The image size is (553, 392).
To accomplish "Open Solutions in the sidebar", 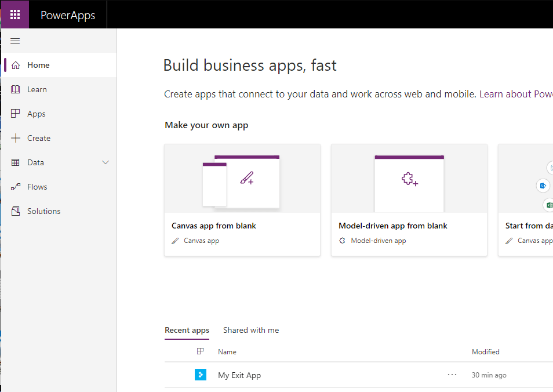I will pyautogui.click(x=60, y=211).
